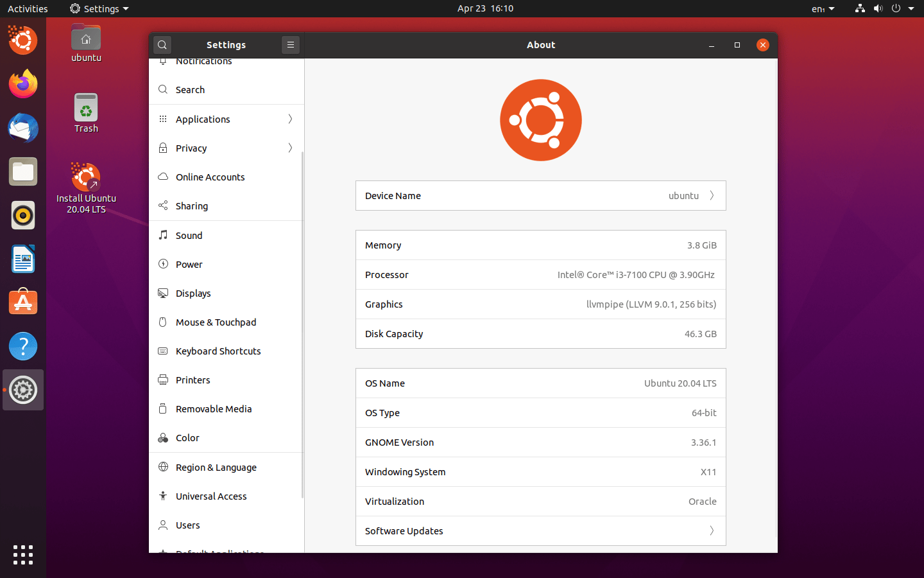Click the Users person icon

coord(163,525)
